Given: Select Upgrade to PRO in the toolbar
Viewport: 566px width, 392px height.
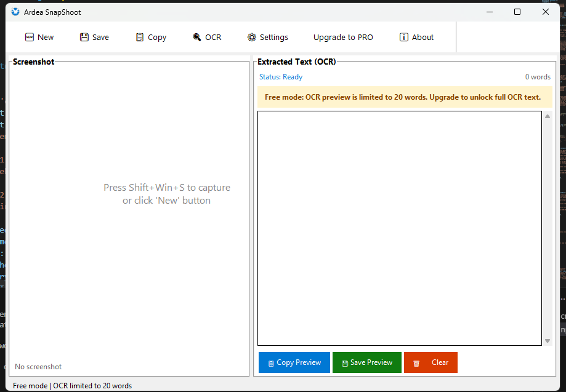Looking at the screenshot, I should pyautogui.click(x=343, y=38).
